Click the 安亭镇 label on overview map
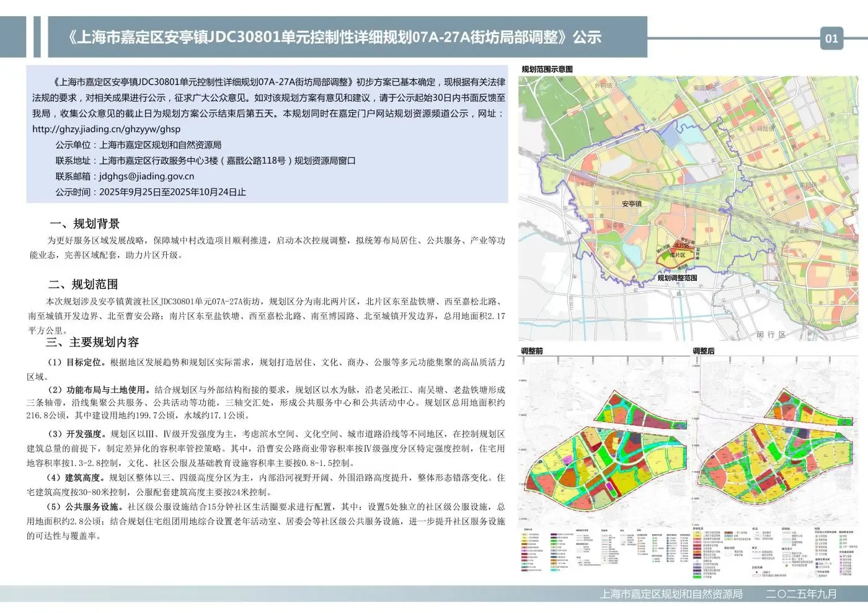Image resolution: width=868 pixels, height=613 pixels. [631, 203]
